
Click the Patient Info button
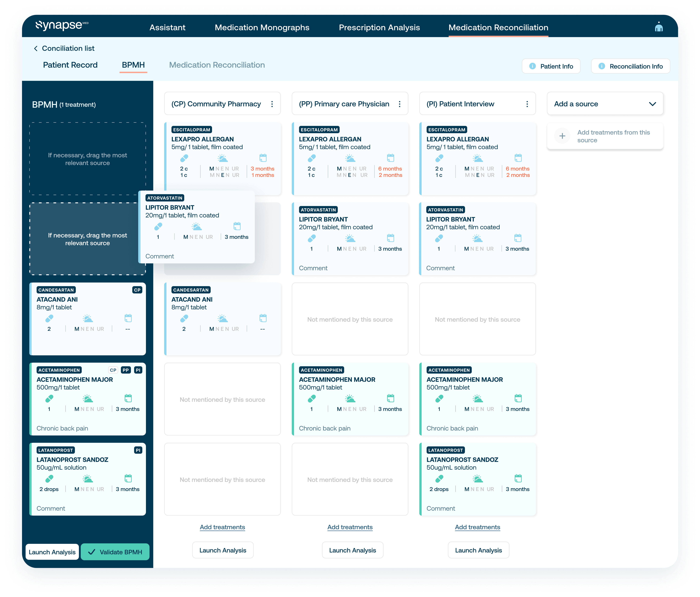pos(551,66)
